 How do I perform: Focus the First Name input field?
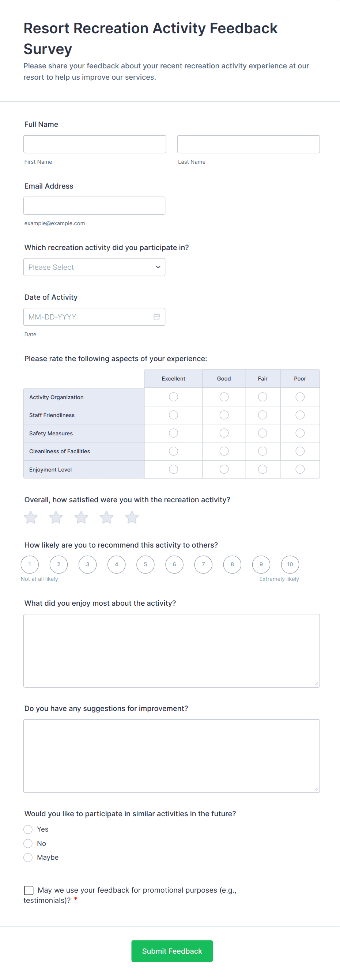click(x=95, y=144)
